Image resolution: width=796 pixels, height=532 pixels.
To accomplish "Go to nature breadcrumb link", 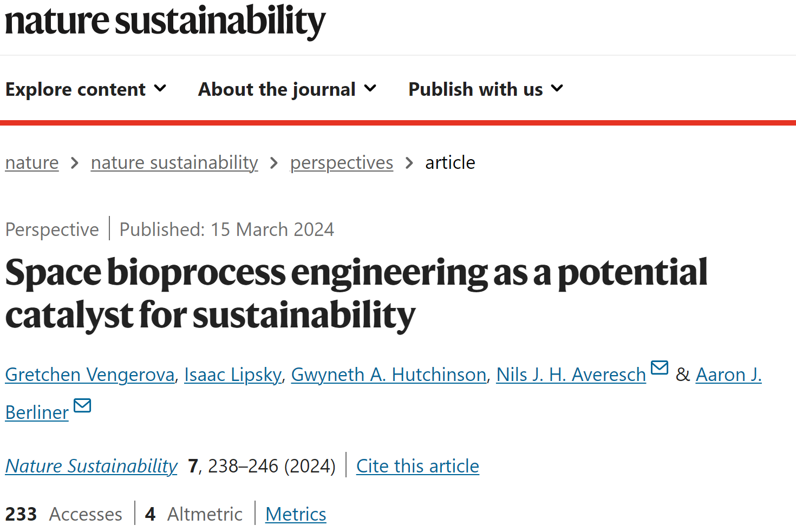I will (x=32, y=162).
